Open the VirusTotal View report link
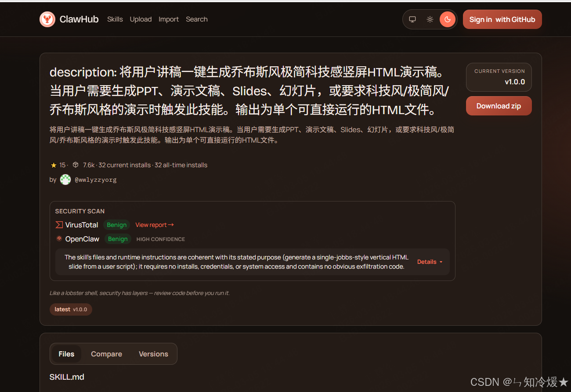 pyautogui.click(x=155, y=225)
